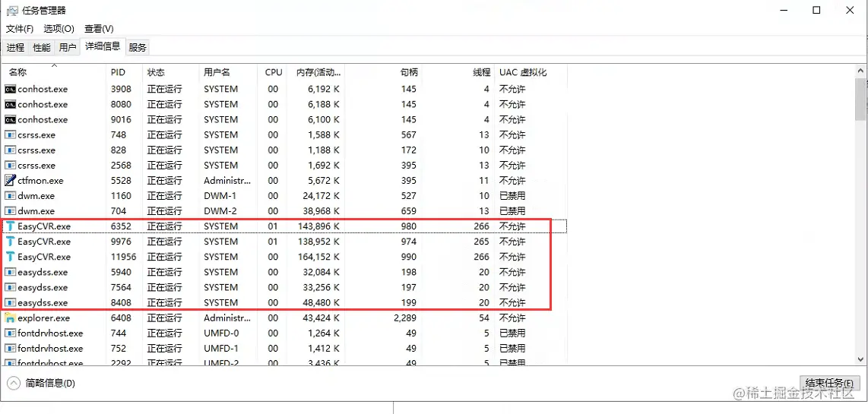Click EasyCVR.exe icon with PID 9976
Image resolution: width=868 pixels, height=414 pixels.
point(10,242)
